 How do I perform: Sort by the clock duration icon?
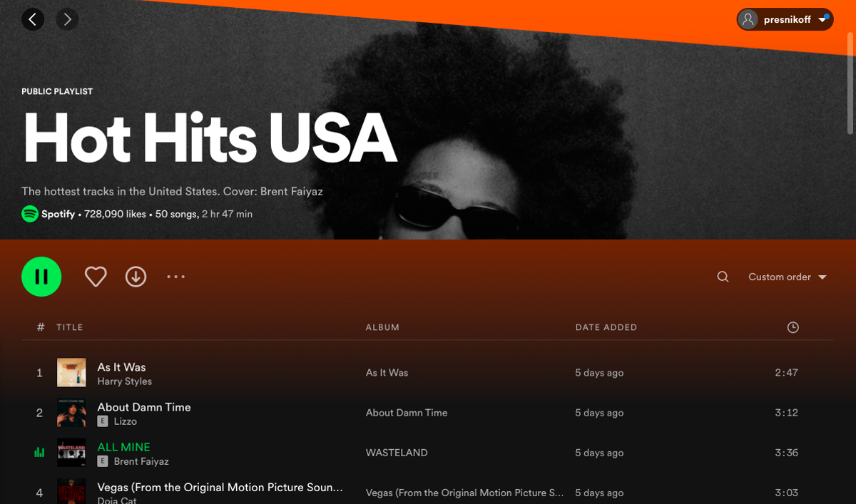point(793,327)
